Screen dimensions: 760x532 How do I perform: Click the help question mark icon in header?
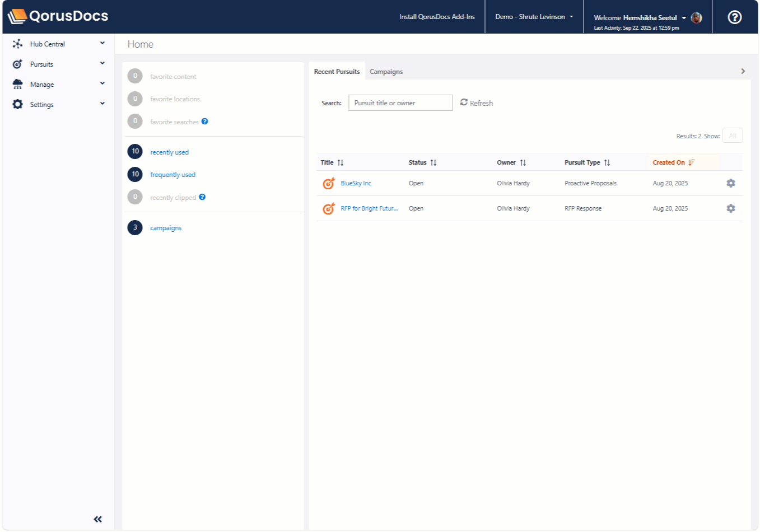(x=734, y=17)
